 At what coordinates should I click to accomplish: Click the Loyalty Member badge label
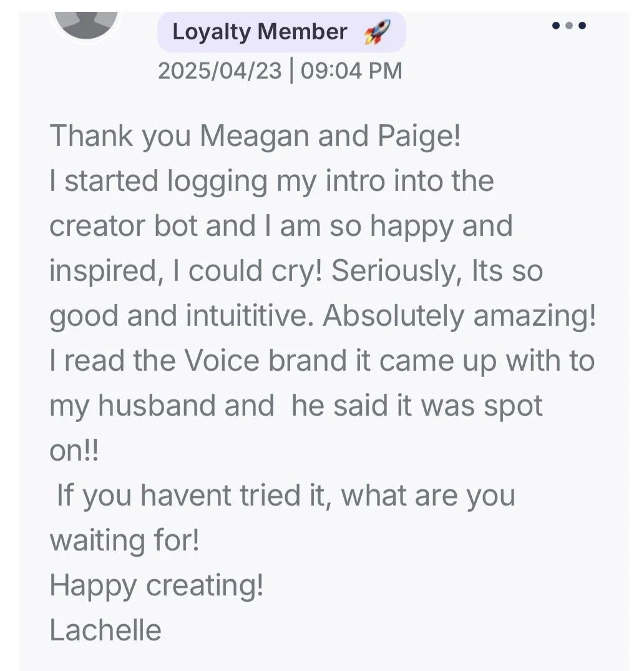pos(260,32)
